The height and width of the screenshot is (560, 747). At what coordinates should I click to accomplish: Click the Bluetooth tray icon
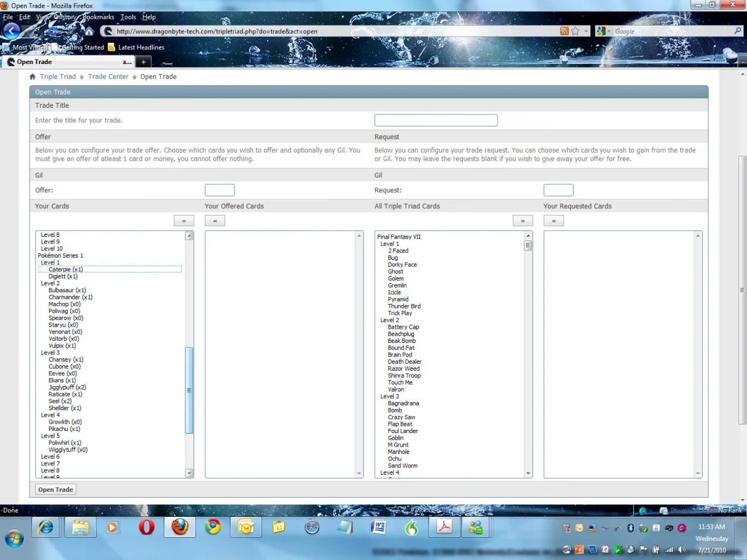pyautogui.click(x=631, y=528)
